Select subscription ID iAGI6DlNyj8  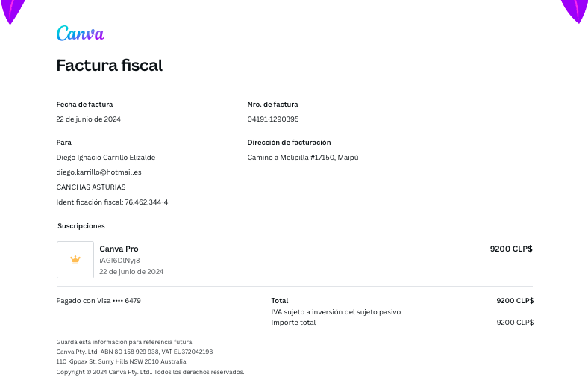119,260
